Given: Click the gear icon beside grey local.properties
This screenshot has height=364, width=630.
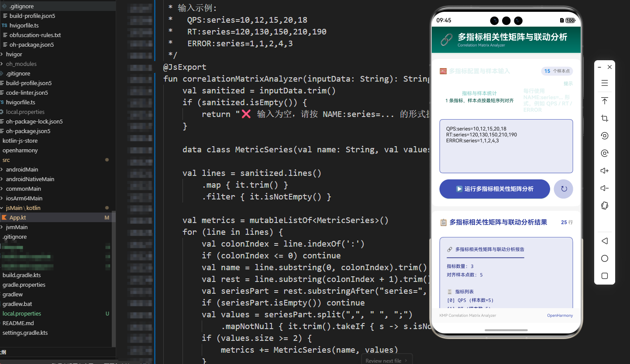Looking at the screenshot, I should point(2,112).
